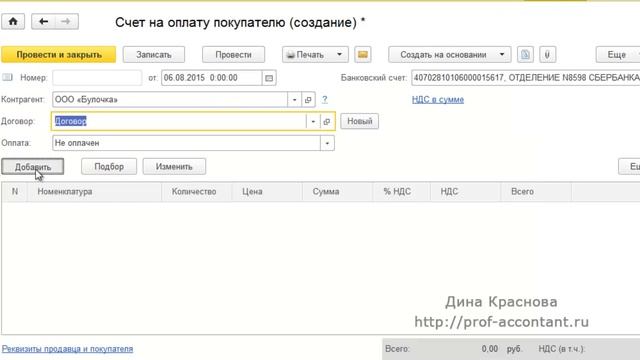Open Договор record in new form

pos(327,121)
